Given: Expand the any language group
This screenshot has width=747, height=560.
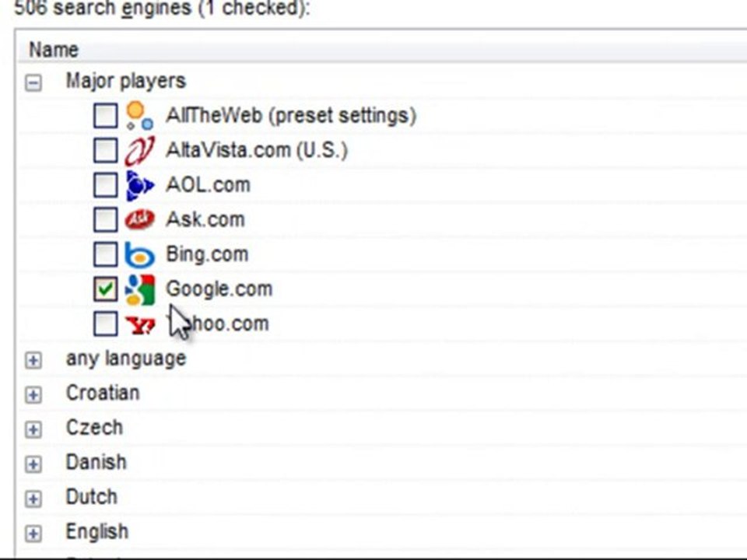Looking at the screenshot, I should click(33, 360).
